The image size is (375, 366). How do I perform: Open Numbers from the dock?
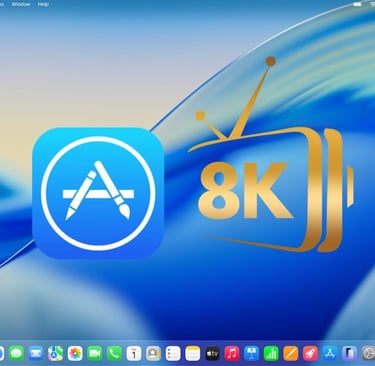tap(271, 353)
